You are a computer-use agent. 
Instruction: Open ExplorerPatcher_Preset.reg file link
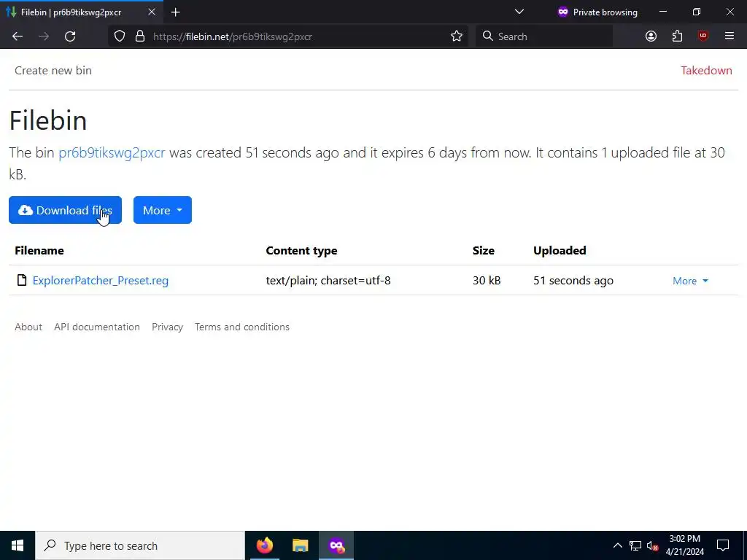[x=101, y=281]
